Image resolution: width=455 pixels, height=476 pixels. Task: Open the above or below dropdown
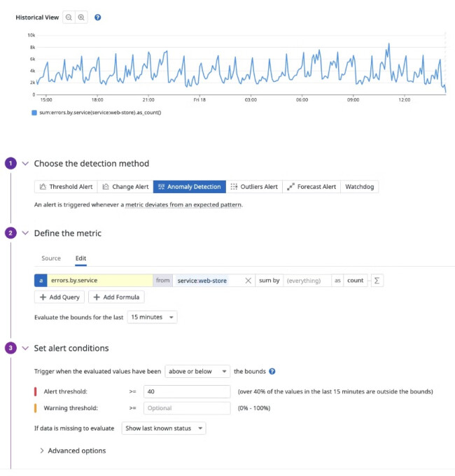coord(197,371)
